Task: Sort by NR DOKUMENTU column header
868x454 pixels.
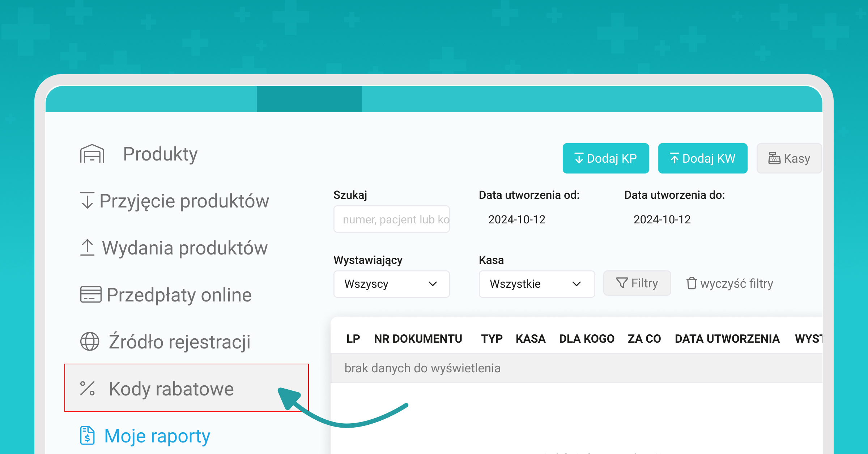Action: [x=418, y=339]
